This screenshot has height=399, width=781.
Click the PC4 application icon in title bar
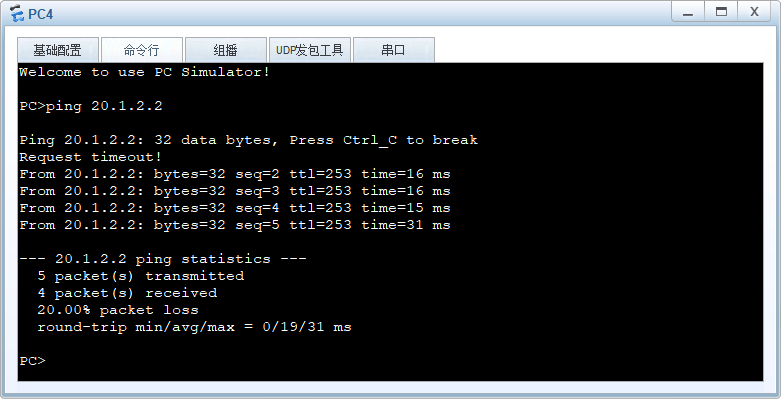17,13
